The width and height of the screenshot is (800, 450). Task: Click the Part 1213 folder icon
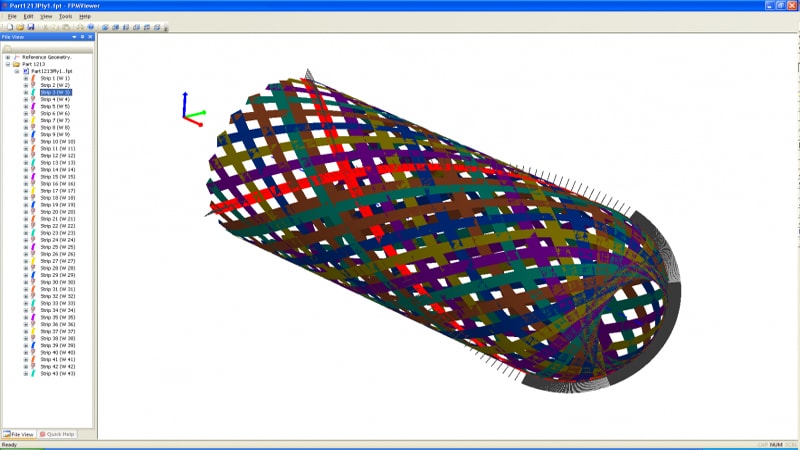point(17,65)
